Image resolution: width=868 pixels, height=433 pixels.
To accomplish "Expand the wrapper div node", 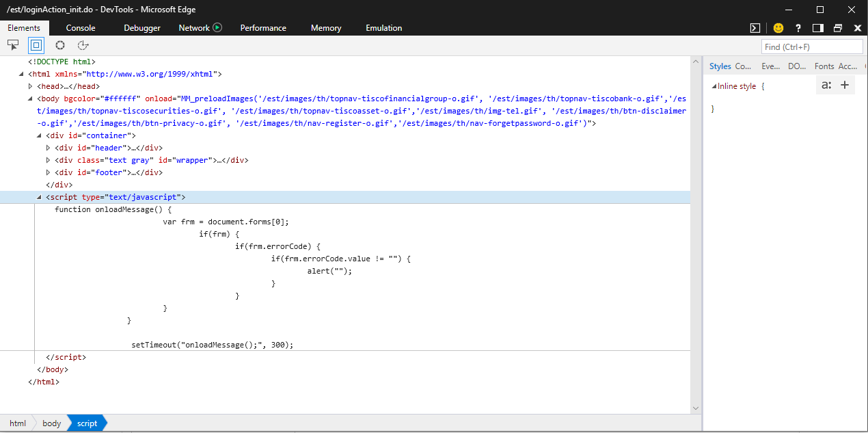I will [48, 160].
